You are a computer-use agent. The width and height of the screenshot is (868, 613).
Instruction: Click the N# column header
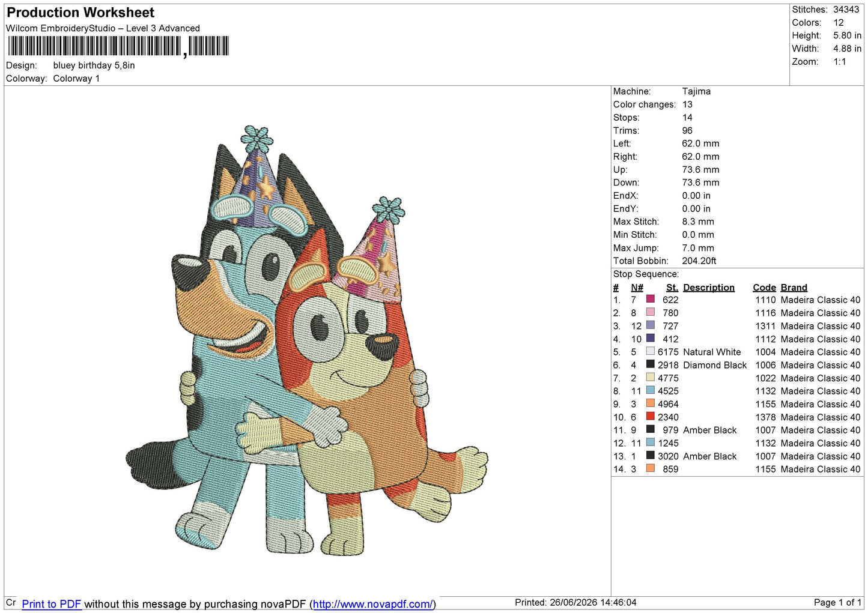pyautogui.click(x=637, y=288)
